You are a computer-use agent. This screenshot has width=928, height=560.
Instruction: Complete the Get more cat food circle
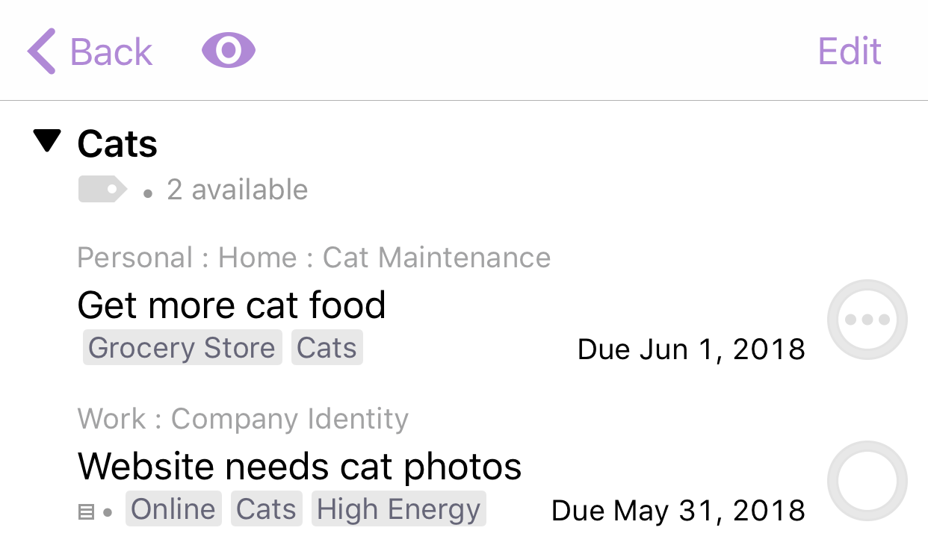click(x=867, y=320)
